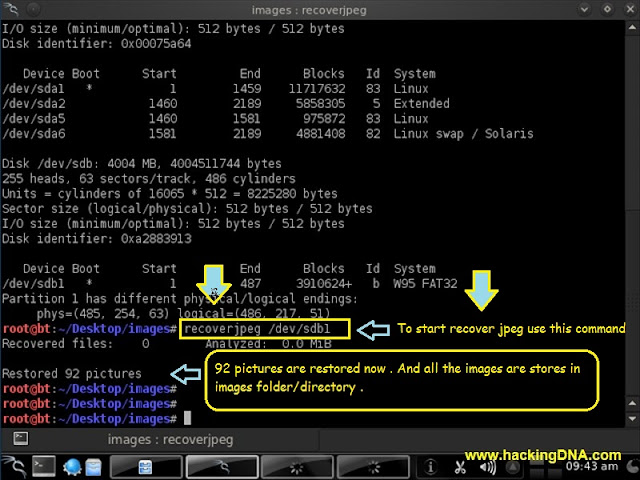Select the active Konsole dragon taskbar entry
Image resolution: width=640 pixels, height=480 pixels.
point(222,467)
